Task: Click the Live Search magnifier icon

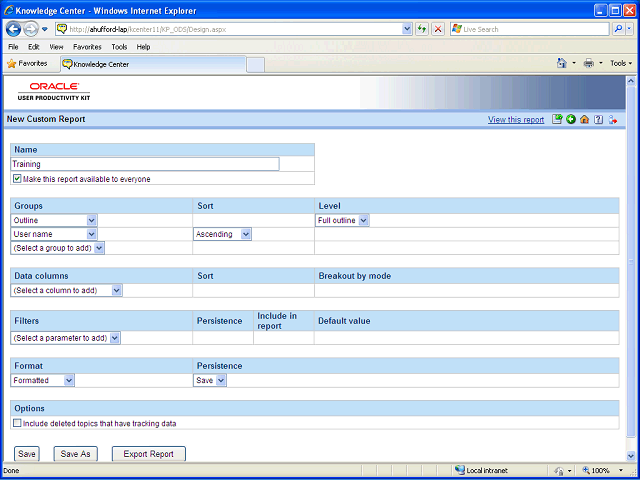Action: click(x=618, y=29)
